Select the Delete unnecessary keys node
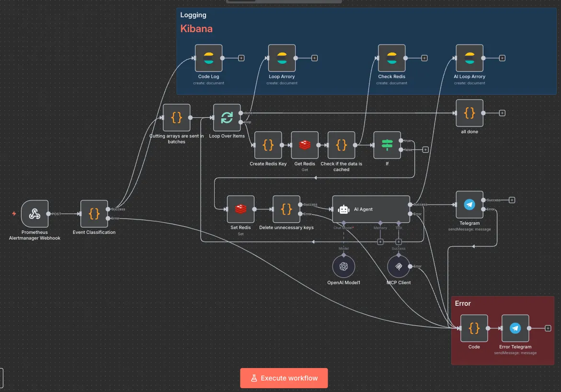The height and width of the screenshot is (392, 561). tap(286, 209)
